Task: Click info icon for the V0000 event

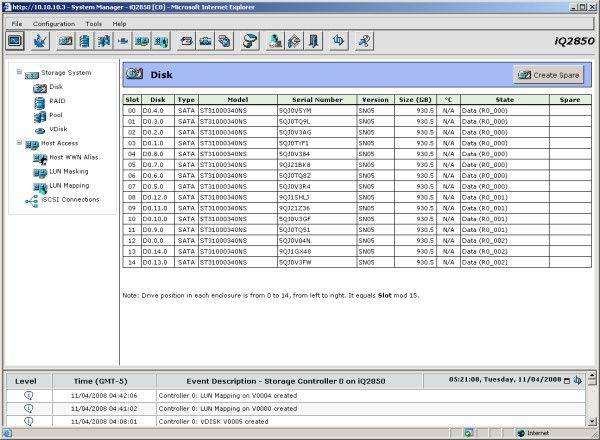Action: [29, 408]
